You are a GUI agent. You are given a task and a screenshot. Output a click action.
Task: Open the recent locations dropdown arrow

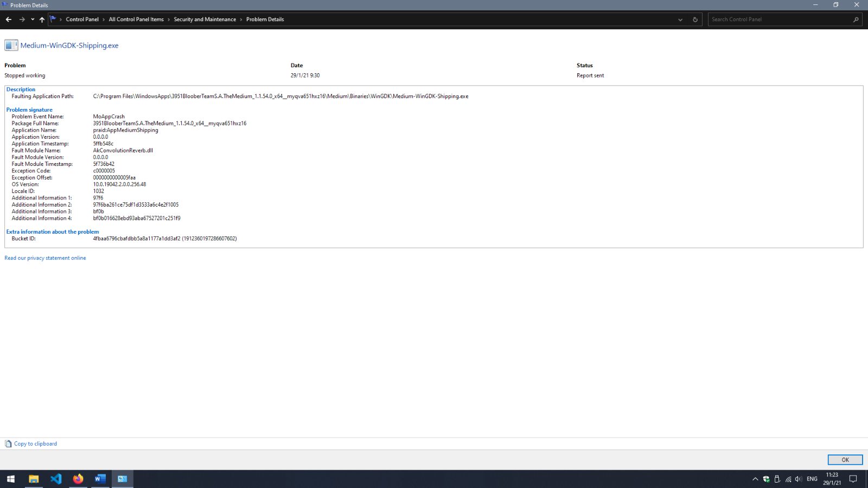coord(33,20)
